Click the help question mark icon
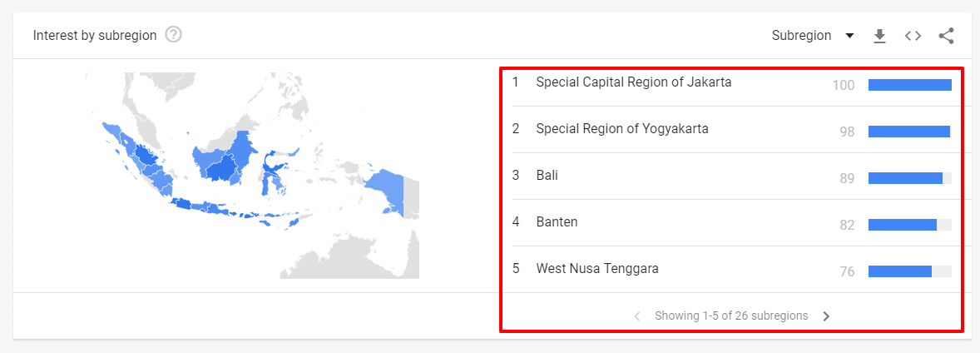 point(174,35)
